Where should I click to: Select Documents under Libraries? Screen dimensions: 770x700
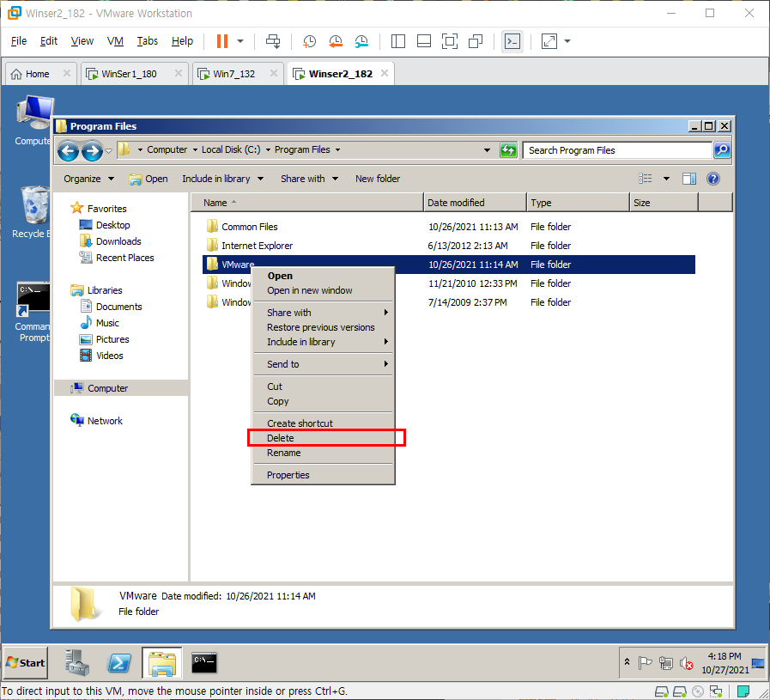(118, 307)
